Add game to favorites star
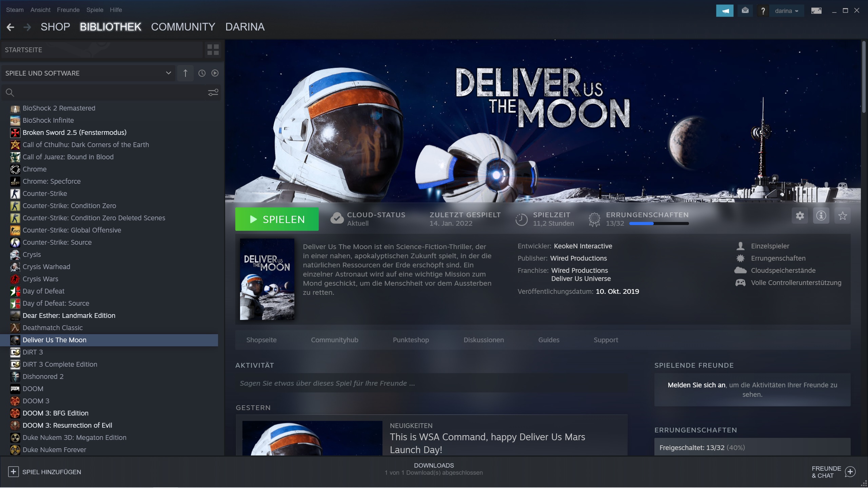 click(842, 216)
